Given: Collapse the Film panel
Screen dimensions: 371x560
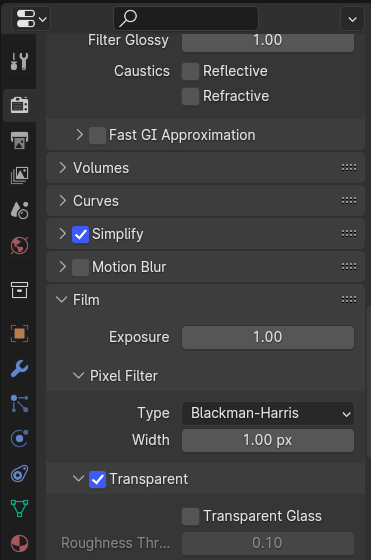Looking at the screenshot, I should pyautogui.click(x=205, y=300).
